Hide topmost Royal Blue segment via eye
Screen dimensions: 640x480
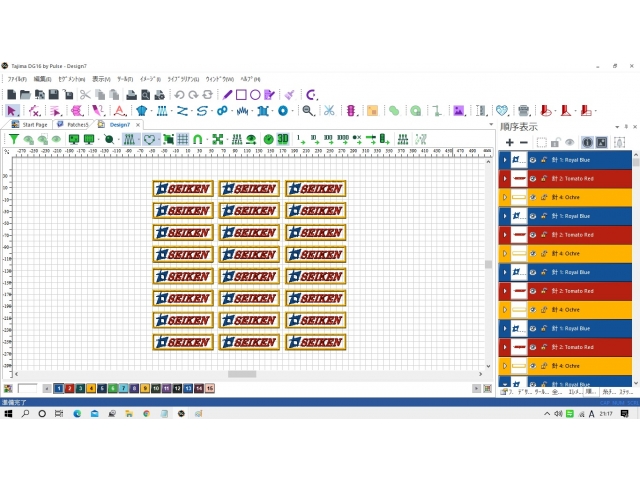click(533, 160)
